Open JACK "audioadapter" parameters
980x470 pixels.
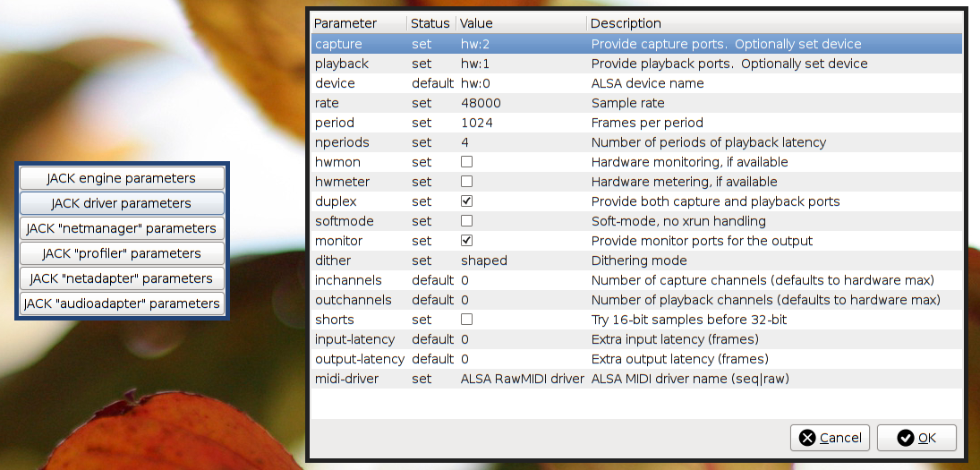pyautogui.click(x=122, y=303)
